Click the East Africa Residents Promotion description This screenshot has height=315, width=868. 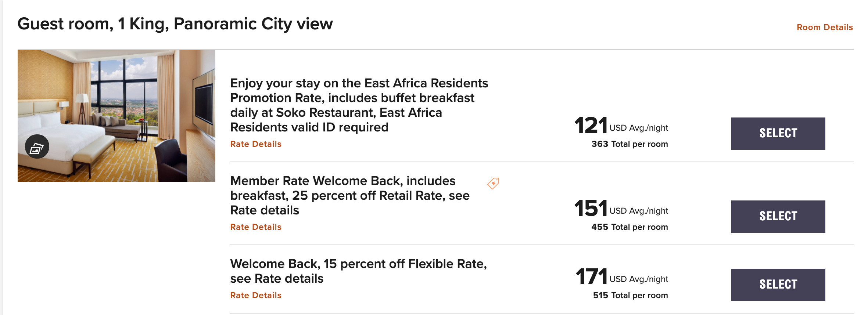coord(359,105)
